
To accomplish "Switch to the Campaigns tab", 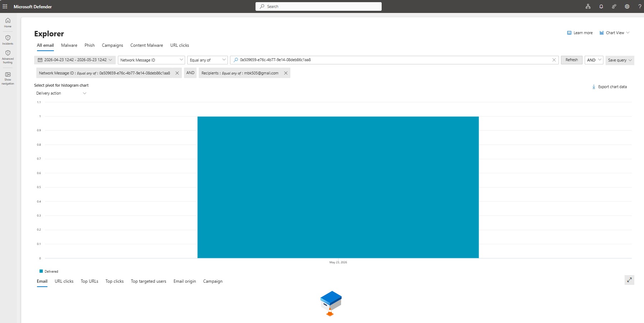I will (112, 45).
